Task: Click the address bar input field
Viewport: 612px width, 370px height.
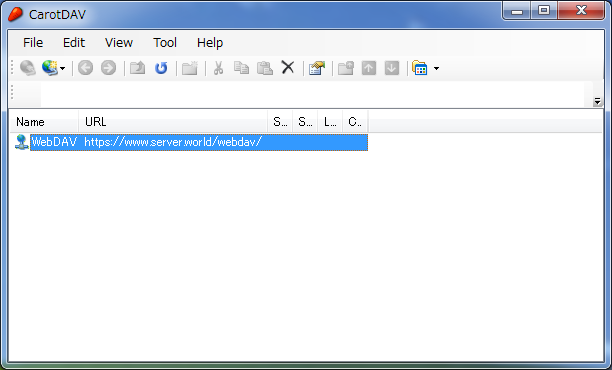Action: tap(312, 94)
